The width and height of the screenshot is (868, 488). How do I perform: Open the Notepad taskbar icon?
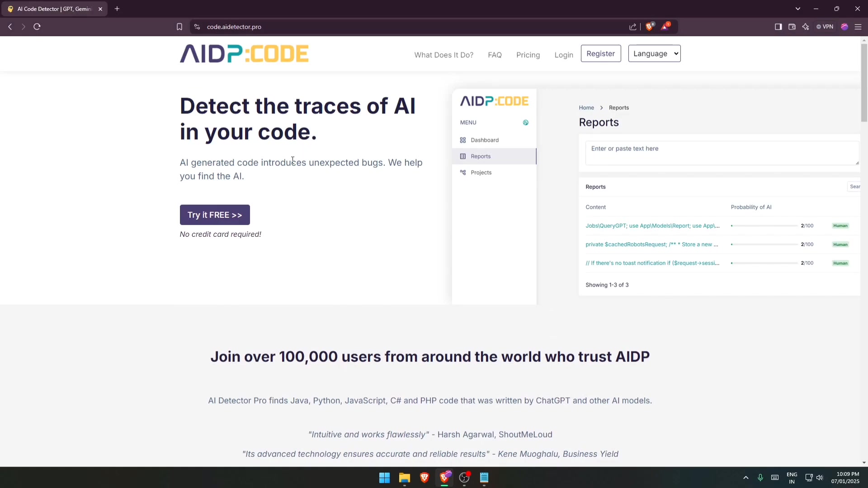484,478
